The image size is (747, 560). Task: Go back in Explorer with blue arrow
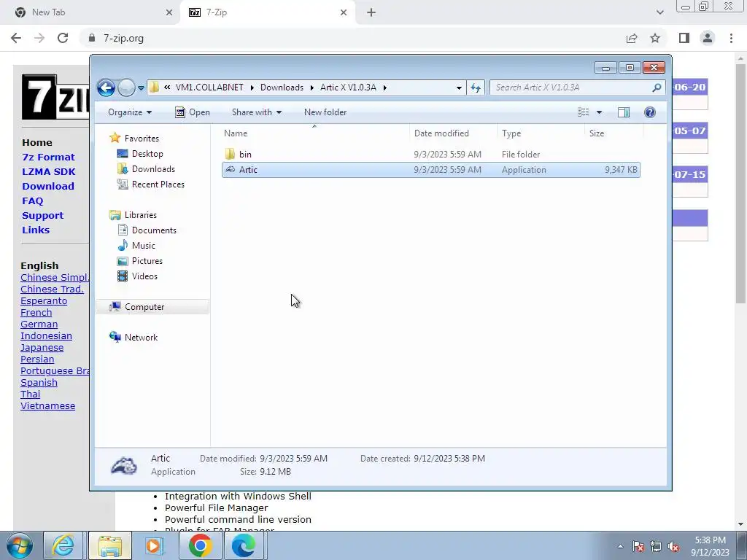click(106, 87)
